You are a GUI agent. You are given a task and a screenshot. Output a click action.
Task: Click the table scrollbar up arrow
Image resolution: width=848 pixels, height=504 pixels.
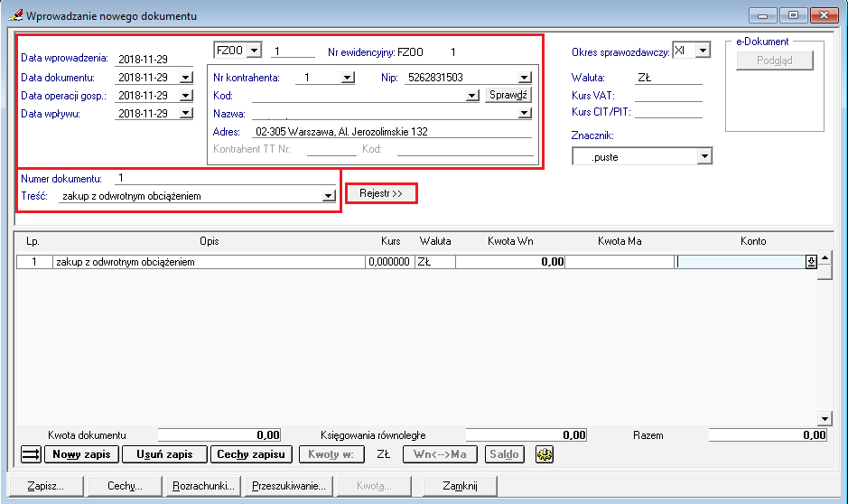tap(825, 258)
